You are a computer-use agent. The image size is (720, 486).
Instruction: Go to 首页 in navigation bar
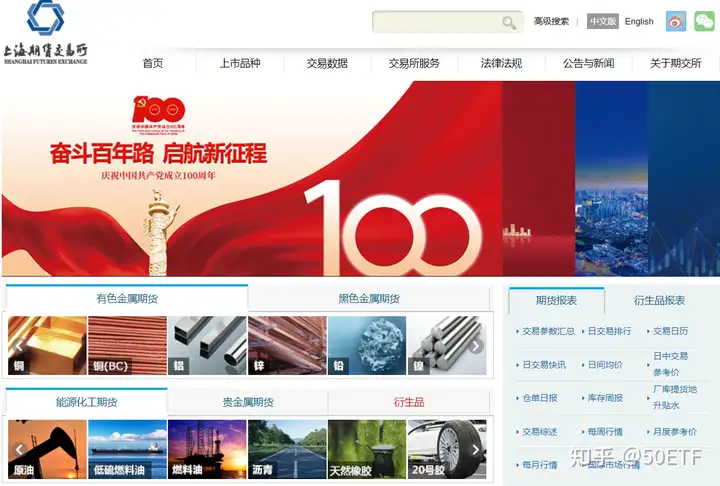coord(153,63)
